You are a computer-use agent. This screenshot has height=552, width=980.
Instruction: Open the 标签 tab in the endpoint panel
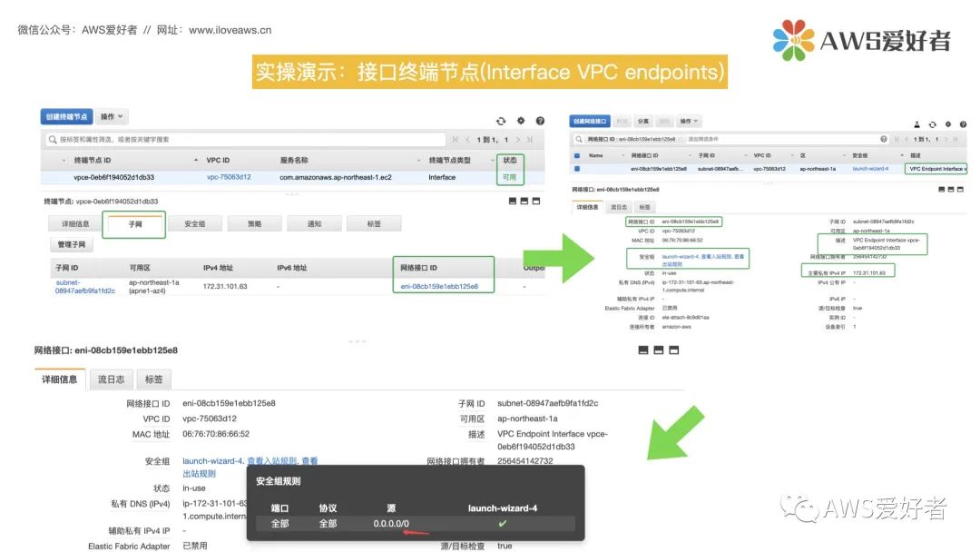374,224
